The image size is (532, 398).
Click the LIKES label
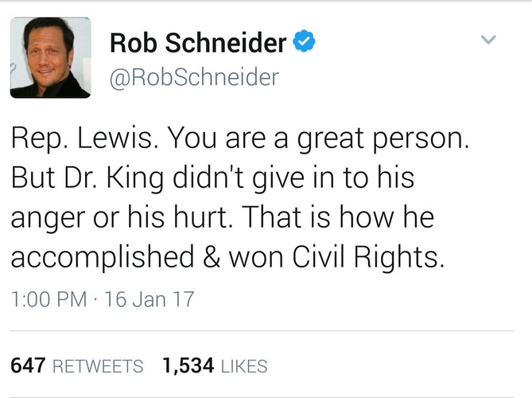tap(244, 366)
